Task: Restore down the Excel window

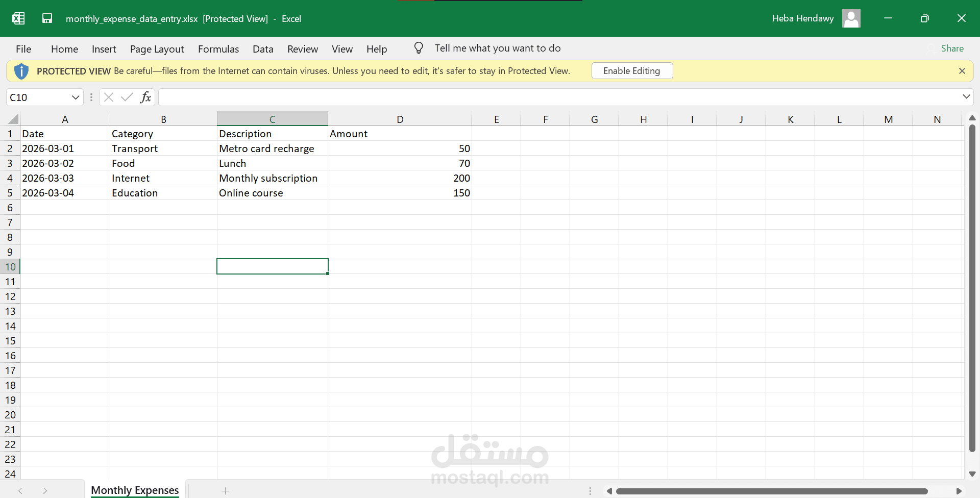Action: (924, 18)
